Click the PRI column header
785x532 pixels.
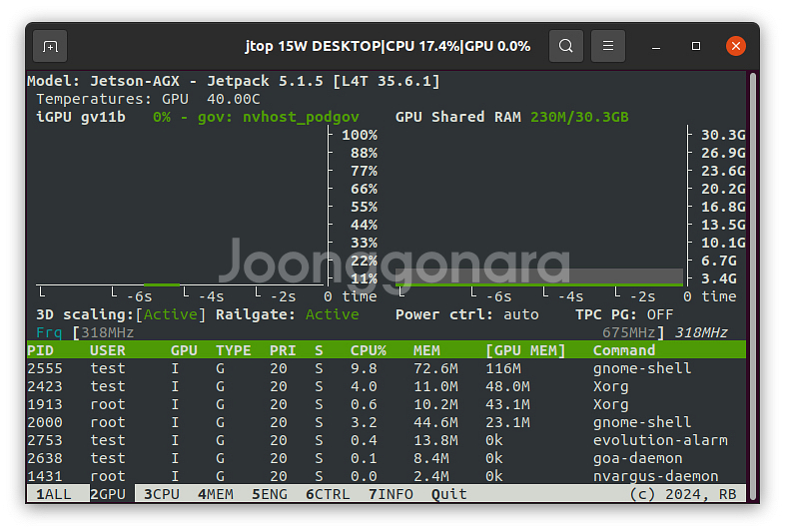coord(283,350)
